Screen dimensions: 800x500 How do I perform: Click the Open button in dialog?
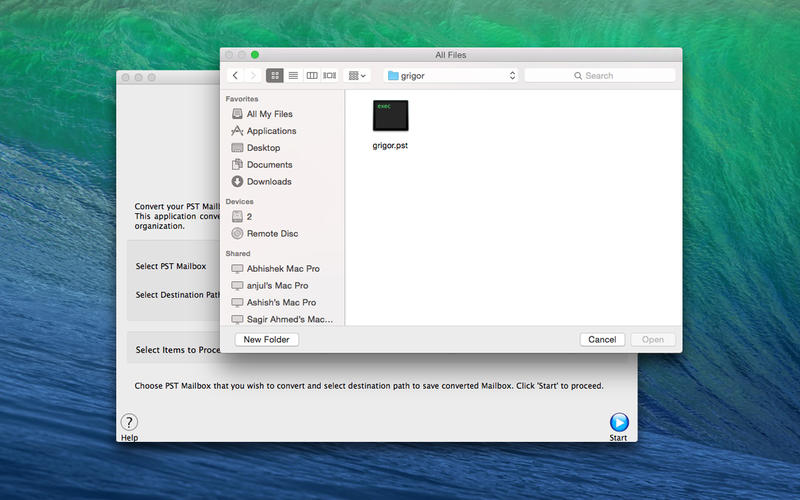point(653,339)
